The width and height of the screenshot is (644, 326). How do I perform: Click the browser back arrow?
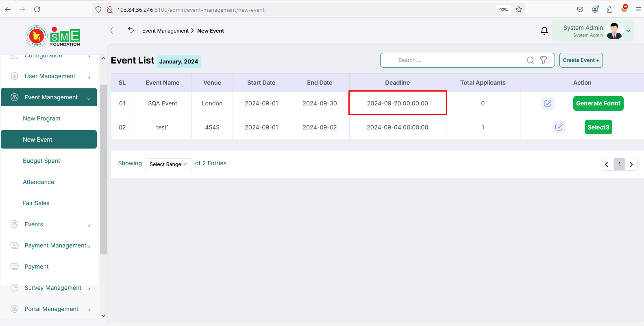click(x=8, y=9)
